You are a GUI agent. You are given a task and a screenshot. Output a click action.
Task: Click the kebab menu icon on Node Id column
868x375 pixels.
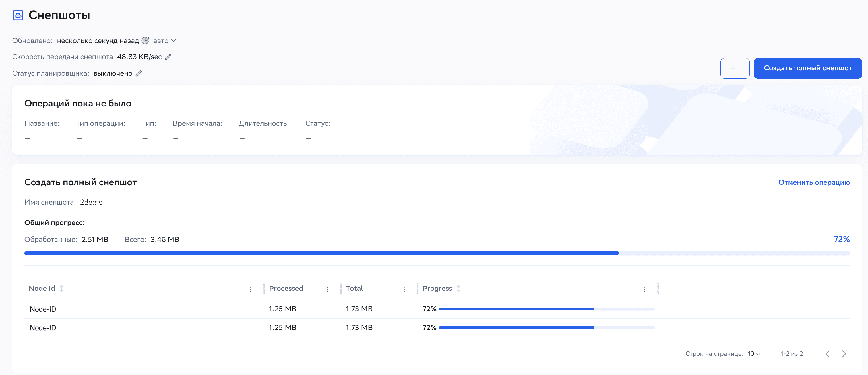pos(251,289)
